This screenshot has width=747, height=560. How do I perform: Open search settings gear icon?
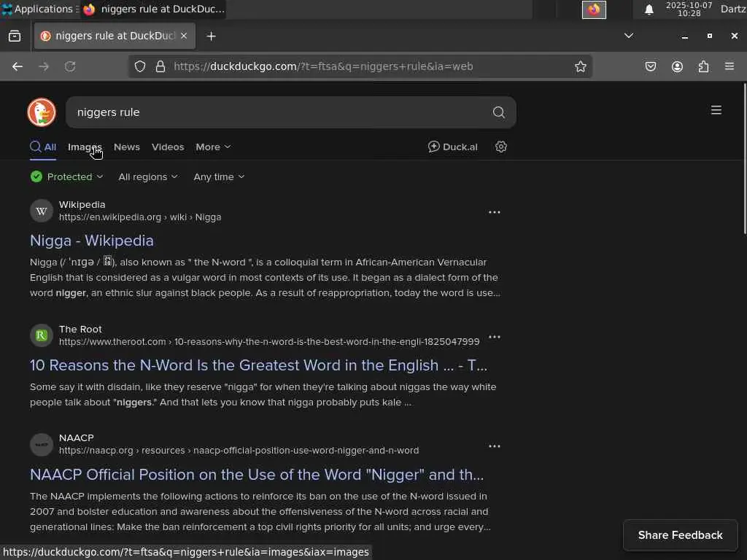500,147
